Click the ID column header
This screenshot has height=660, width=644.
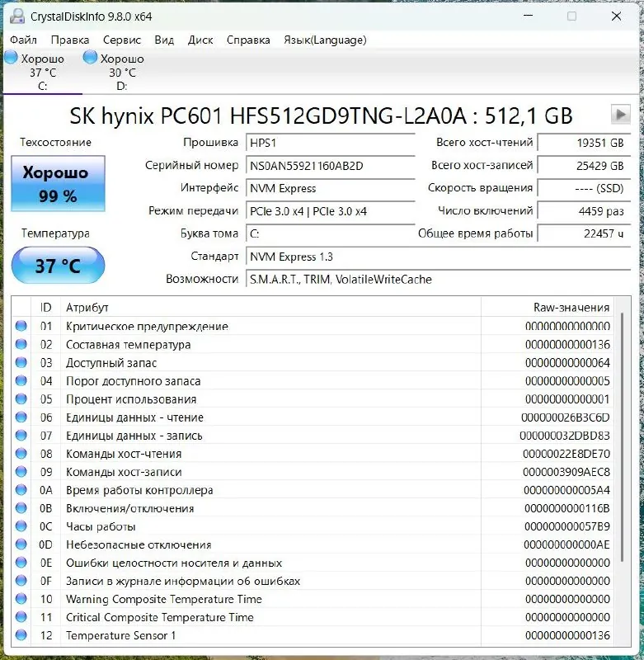pos(46,308)
